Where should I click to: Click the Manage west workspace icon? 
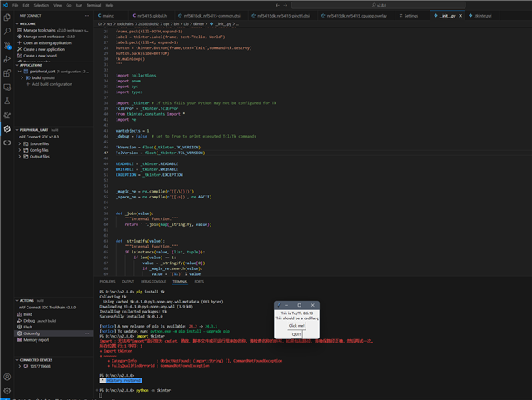pyautogui.click(x=20, y=37)
